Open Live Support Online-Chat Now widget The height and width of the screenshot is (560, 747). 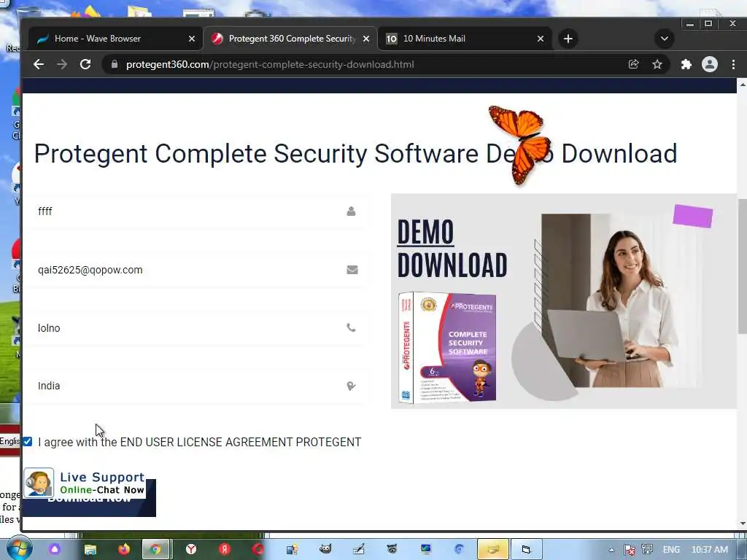tap(85, 483)
